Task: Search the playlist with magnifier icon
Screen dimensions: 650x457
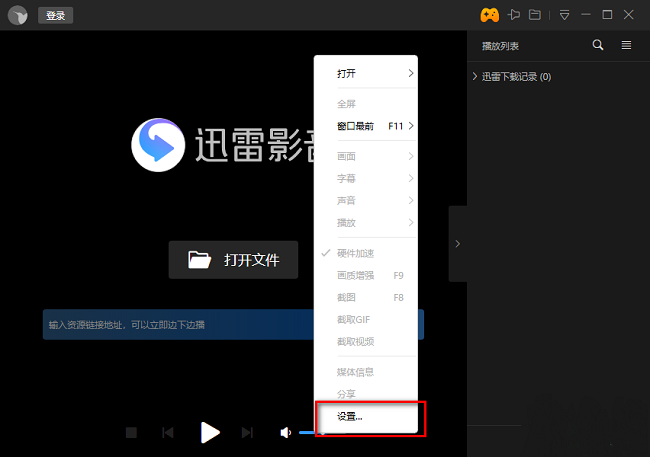Action: [x=598, y=45]
